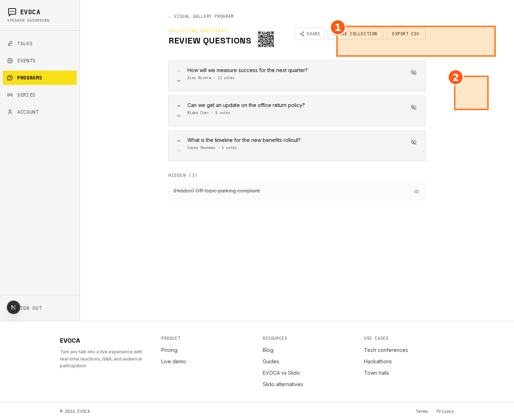Unhide the off-topic parking complaint
514x420 pixels.
[417, 191]
